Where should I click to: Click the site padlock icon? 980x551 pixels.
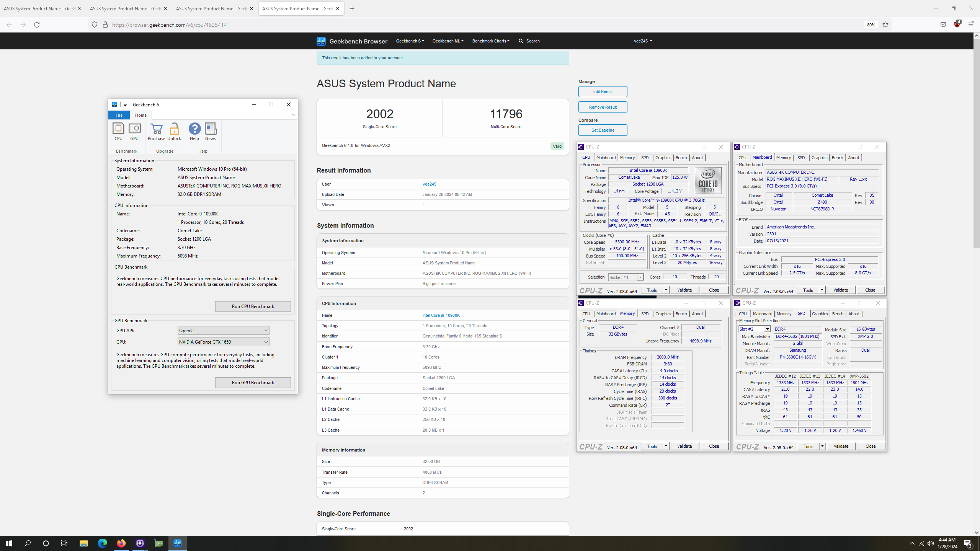(105, 25)
